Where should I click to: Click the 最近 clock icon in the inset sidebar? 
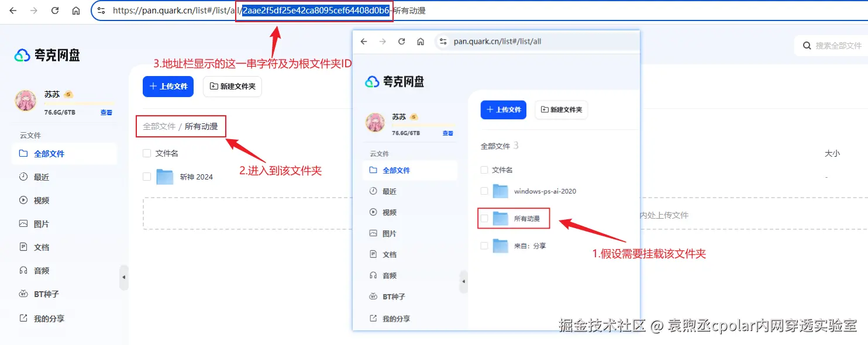tap(373, 191)
